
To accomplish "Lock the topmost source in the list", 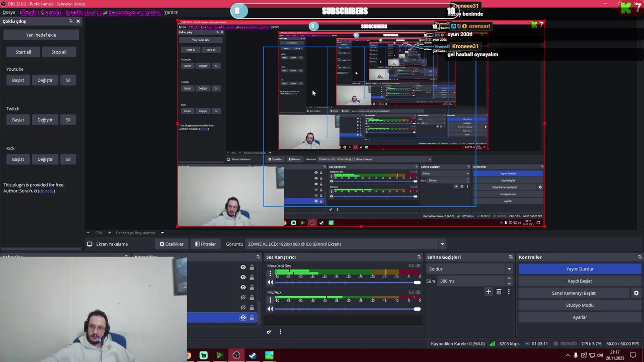I will click(x=252, y=267).
